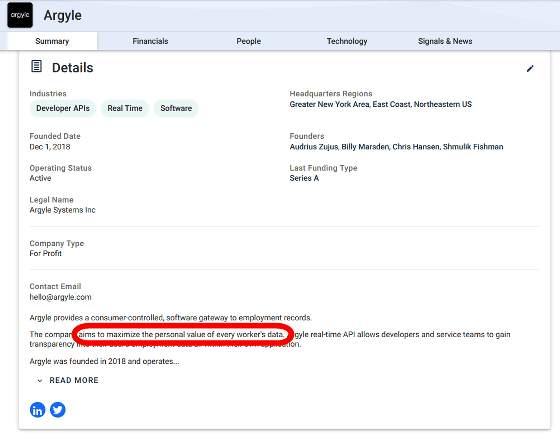Open founder Shmulik Fishman profile
560x434 pixels.
tap(473, 147)
